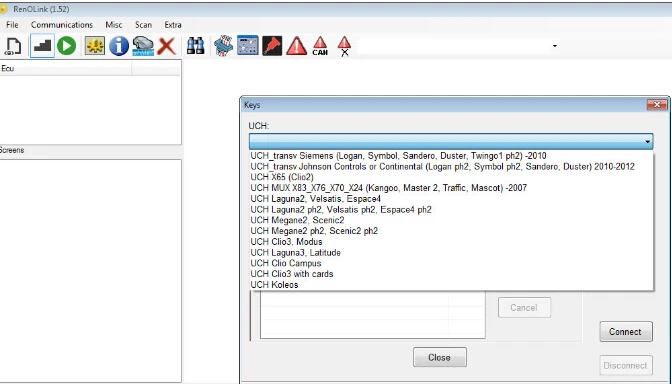
Task: Click the black staircase steps toolbar icon
Action: 42,46
